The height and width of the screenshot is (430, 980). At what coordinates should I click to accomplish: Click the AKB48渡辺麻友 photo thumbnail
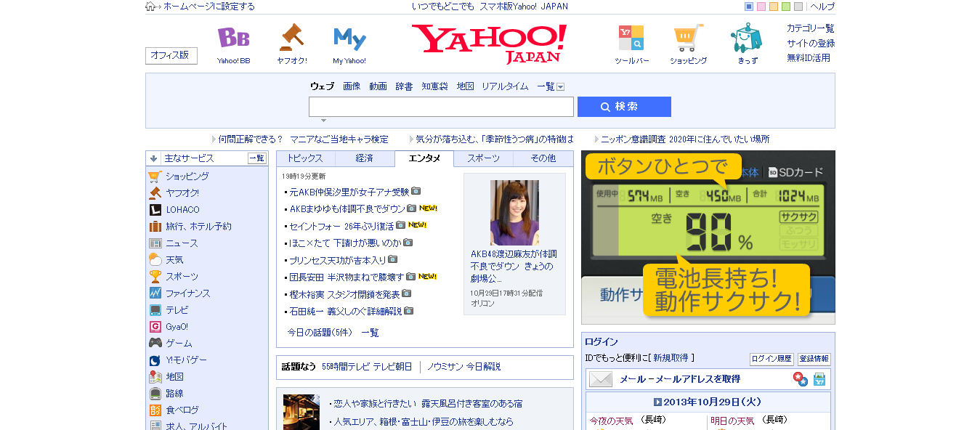(x=514, y=212)
